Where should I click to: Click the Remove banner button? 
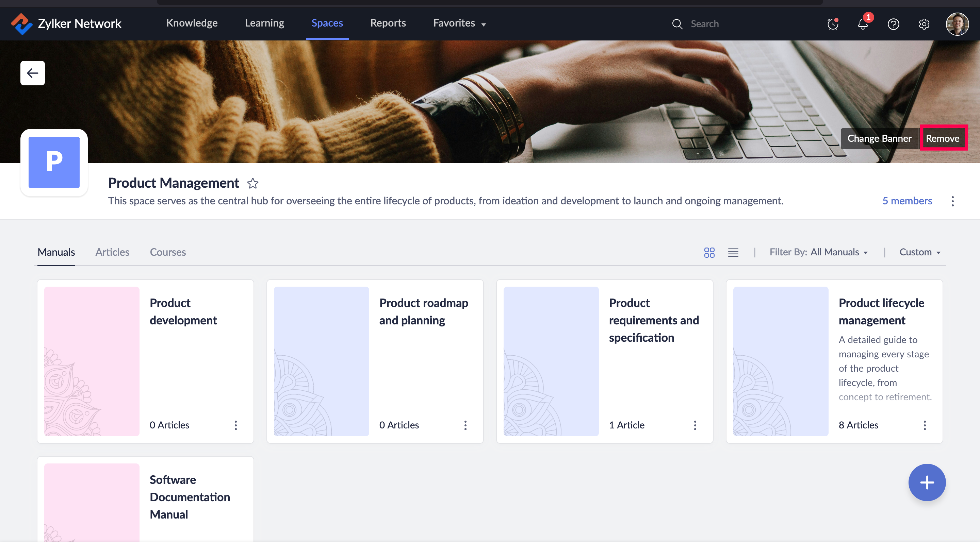click(x=942, y=138)
